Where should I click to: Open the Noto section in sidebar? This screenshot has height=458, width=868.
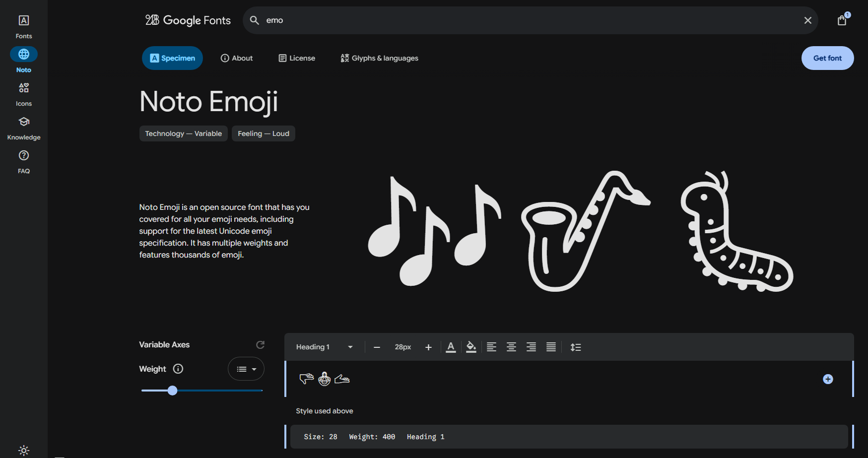[x=24, y=61]
